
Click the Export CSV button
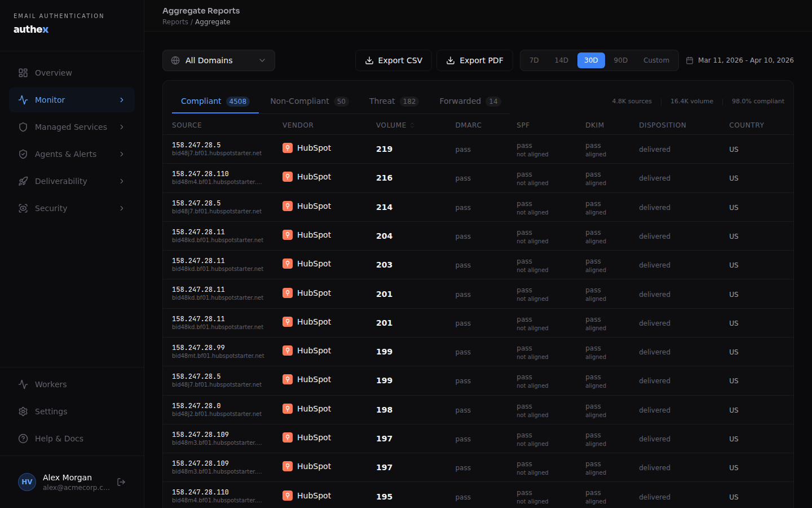point(394,60)
